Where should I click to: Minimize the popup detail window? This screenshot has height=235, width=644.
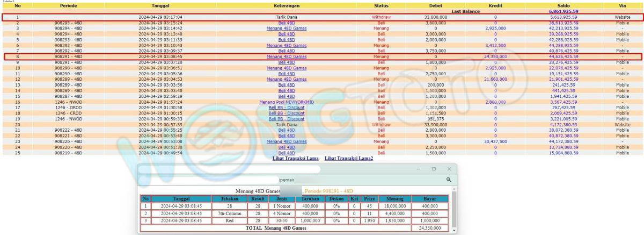pos(419,169)
